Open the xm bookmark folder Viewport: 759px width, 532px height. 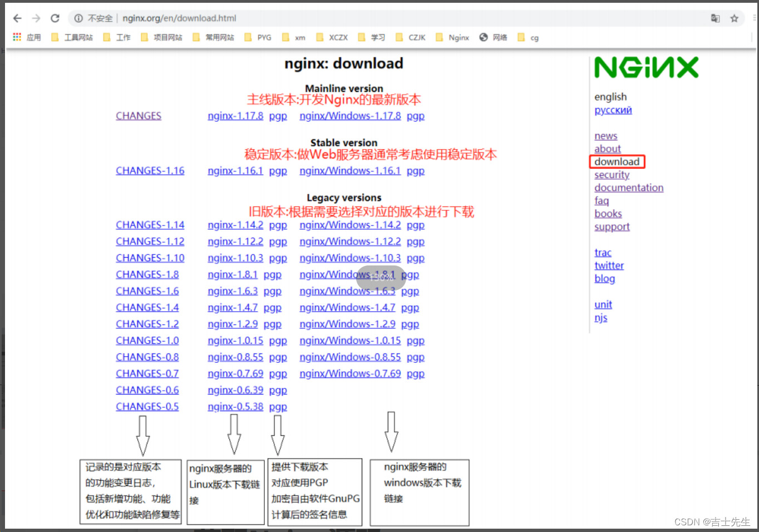click(294, 37)
